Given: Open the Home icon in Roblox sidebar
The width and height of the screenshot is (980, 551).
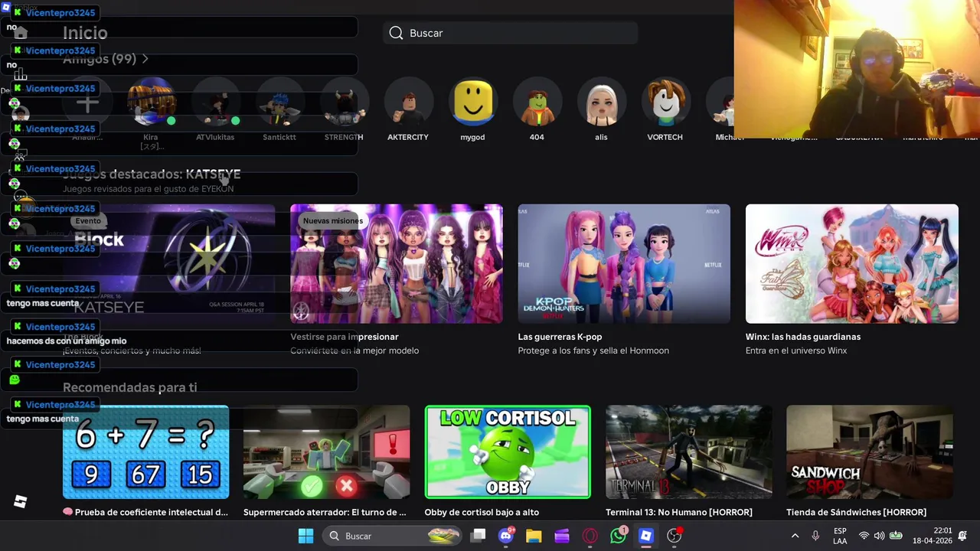Looking at the screenshot, I should point(21,33).
